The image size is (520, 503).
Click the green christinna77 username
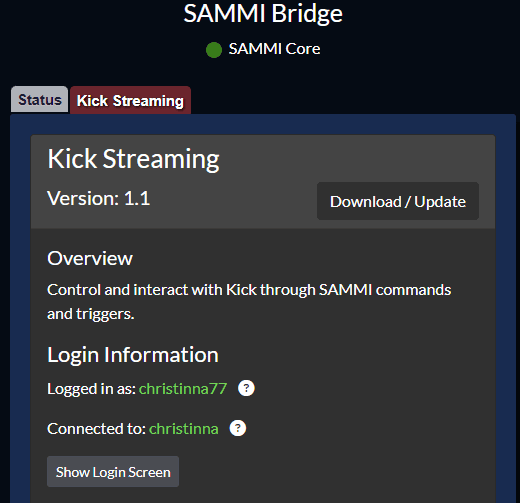(183, 389)
